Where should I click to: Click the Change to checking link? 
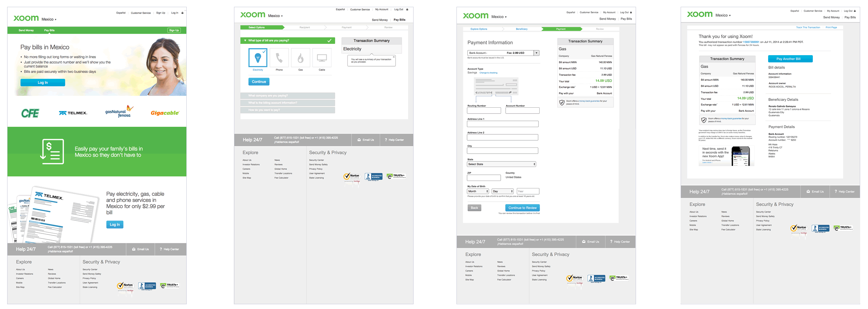point(488,73)
